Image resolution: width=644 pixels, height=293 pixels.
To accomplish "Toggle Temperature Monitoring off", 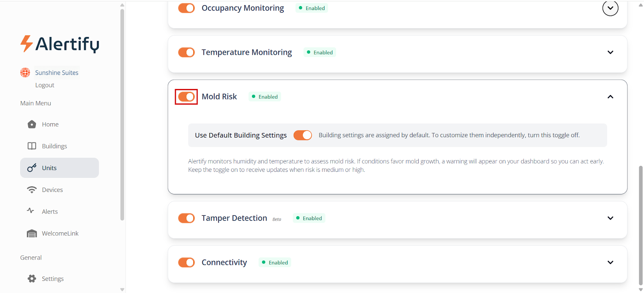I will coord(186,52).
